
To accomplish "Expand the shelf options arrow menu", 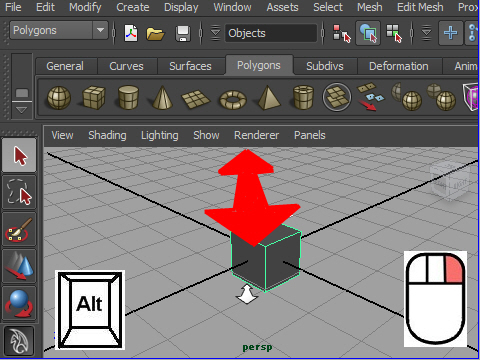I will tap(22, 110).
